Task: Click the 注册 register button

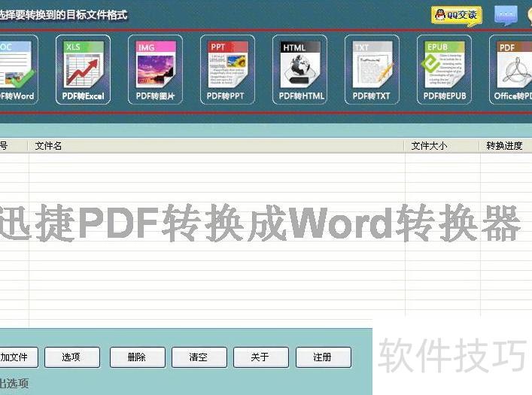Action: pyautogui.click(x=323, y=357)
